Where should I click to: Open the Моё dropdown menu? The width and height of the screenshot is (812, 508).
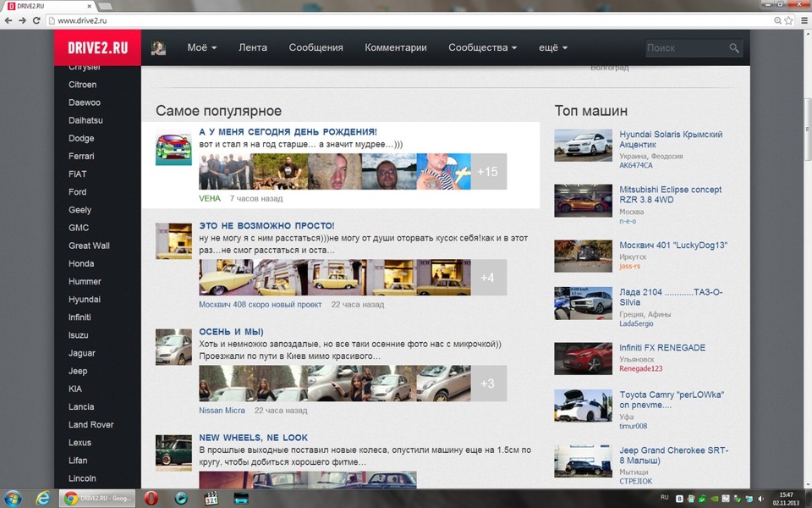click(202, 47)
